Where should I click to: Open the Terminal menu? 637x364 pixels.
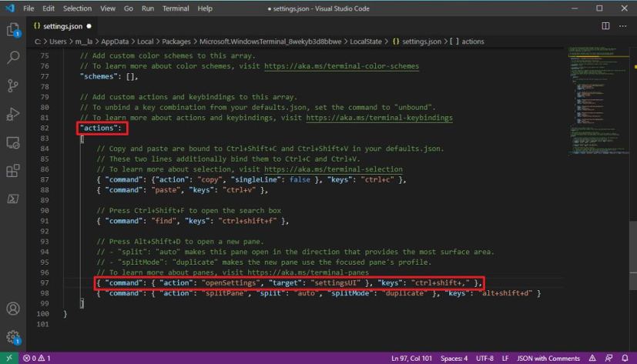(x=176, y=8)
